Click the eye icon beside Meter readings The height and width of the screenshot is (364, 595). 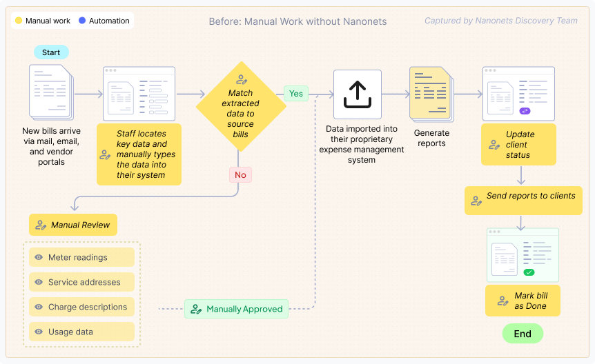click(x=39, y=257)
